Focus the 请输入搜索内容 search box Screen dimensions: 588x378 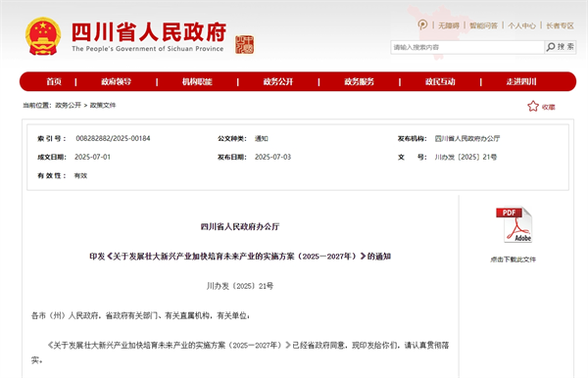[x=467, y=47]
